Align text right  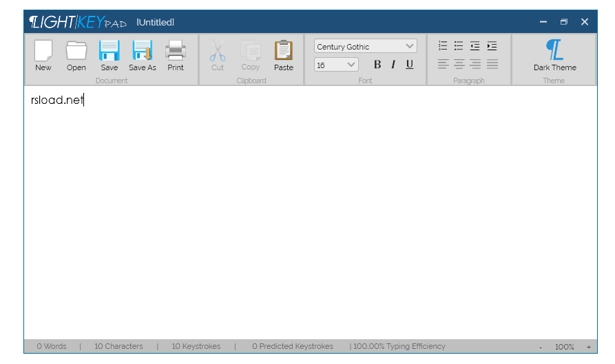point(475,64)
